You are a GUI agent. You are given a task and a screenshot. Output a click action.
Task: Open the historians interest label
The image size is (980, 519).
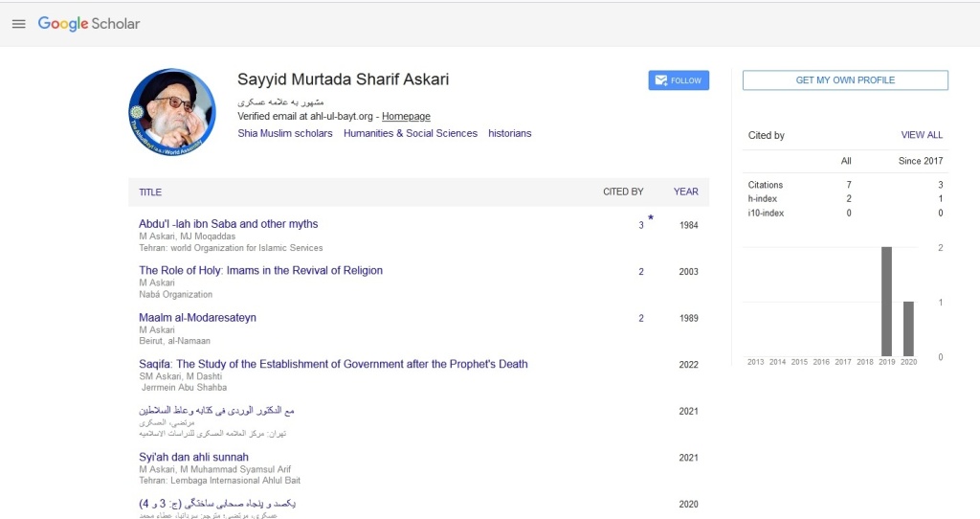[509, 133]
